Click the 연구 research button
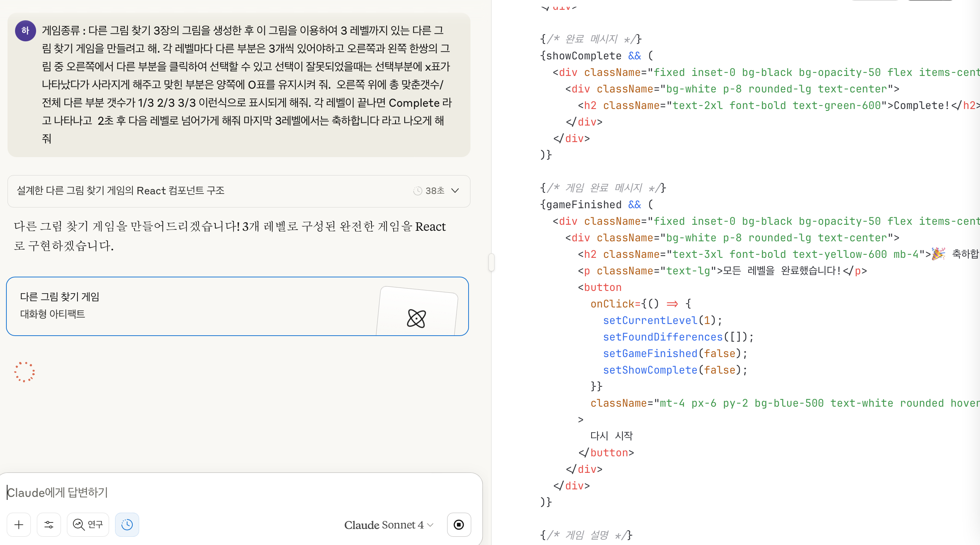This screenshot has width=980, height=545. click(88, 525)
